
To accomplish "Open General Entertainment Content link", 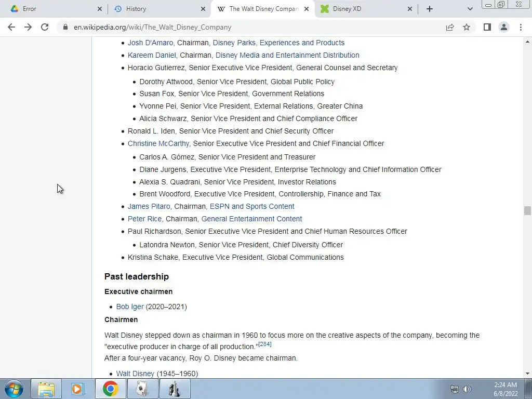I will click(x=252, y=219).
